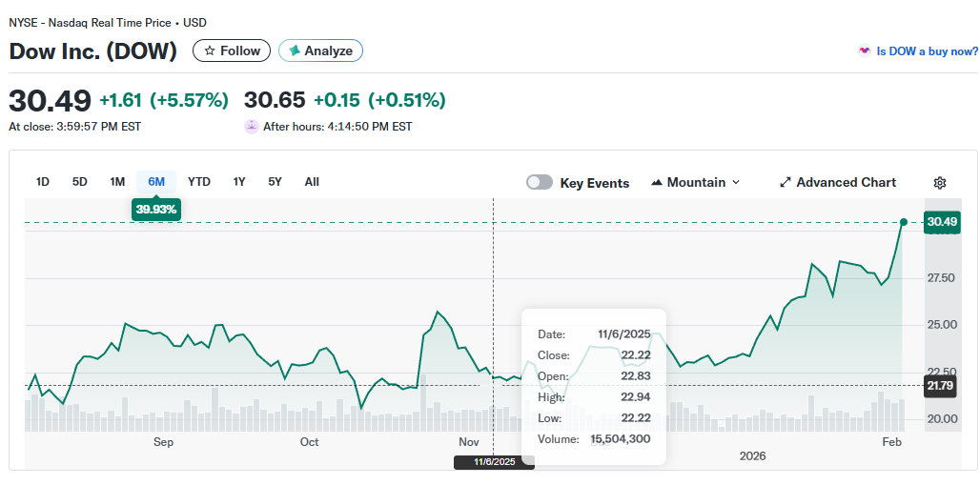This screenshot has height=485, width=980.
Task: Click the Analyze button
Action: [x=320, y=51]
